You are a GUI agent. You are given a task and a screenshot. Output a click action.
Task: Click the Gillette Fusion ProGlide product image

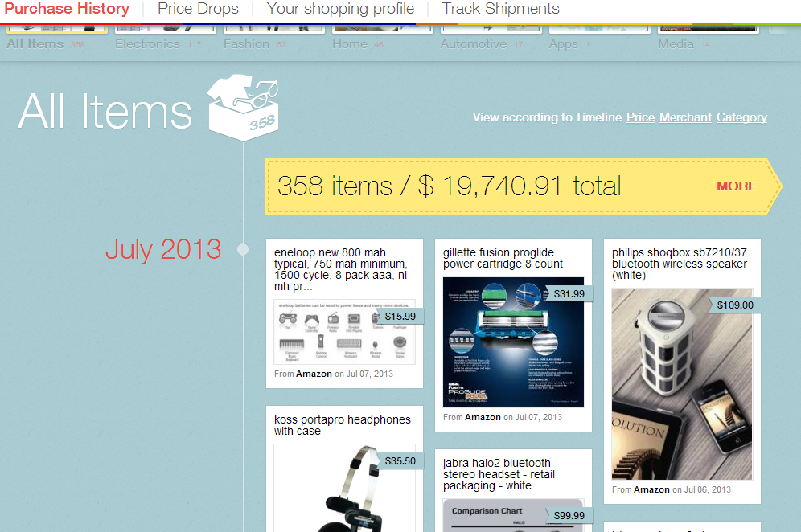tap(513, 342)
